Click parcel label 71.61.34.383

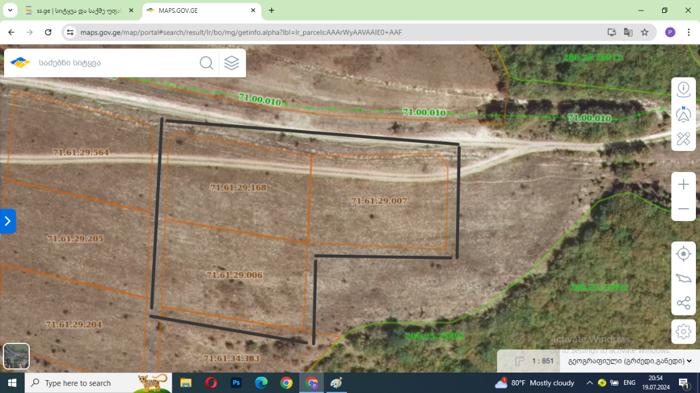[x=232, y=358]
